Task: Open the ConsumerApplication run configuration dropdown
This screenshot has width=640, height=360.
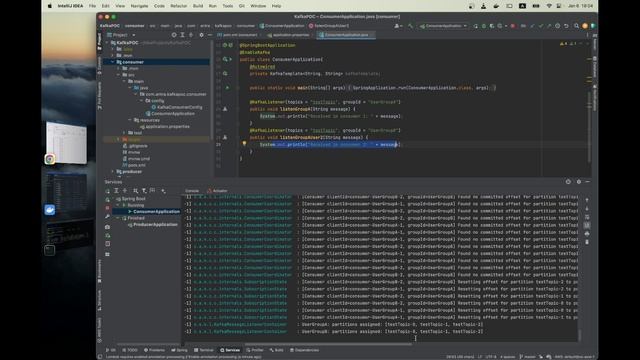Action: tap(443, 26)
